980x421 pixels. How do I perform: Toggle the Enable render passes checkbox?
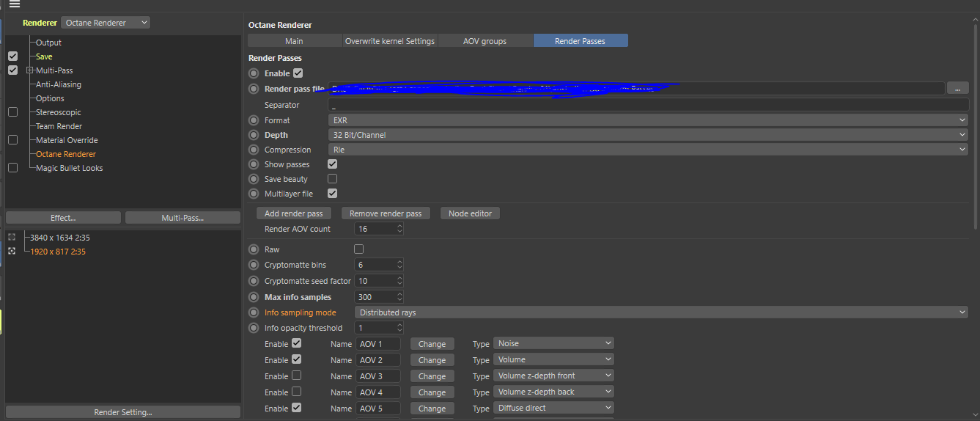tap(298, 73)
